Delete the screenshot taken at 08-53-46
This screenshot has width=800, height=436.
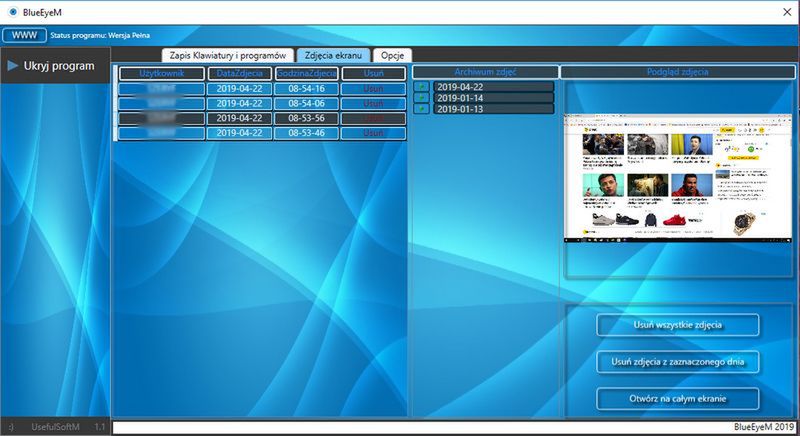(x=373, y=133)
